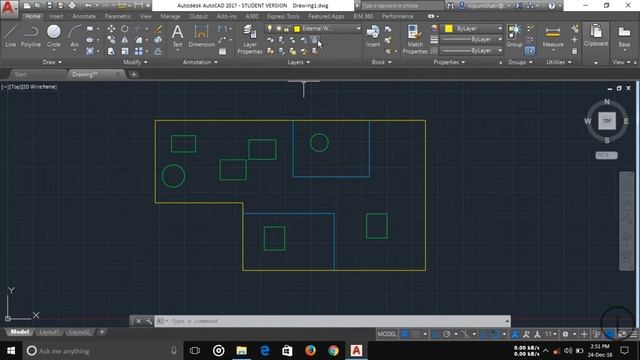
Task: Click the Measure utility tool
Action: (x=553, y=36)
